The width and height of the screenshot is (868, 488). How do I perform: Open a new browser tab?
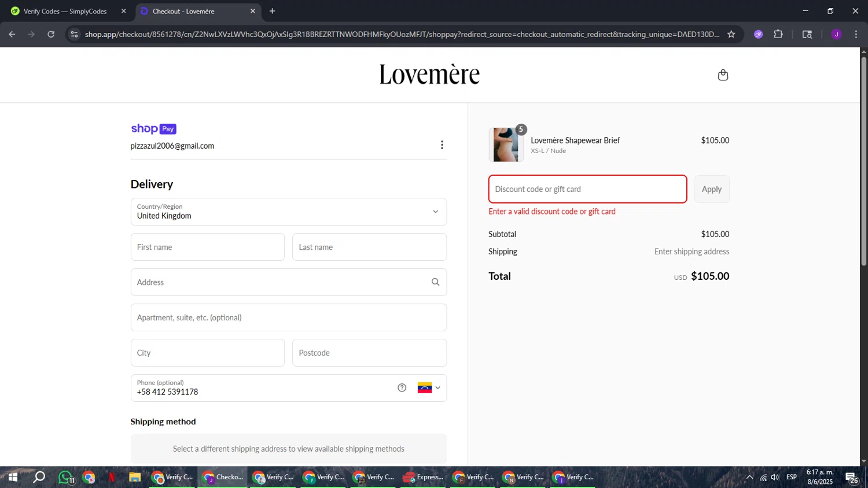(x=273, y=11)
